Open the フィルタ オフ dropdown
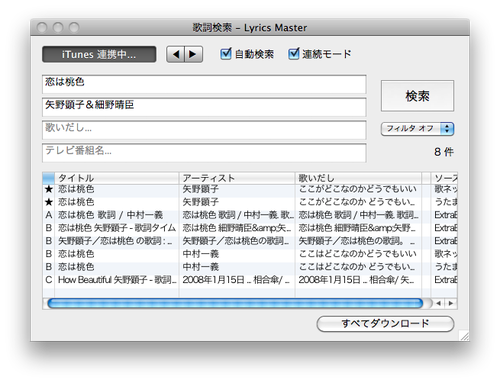The image size is (500, 383). coord(417,129)
